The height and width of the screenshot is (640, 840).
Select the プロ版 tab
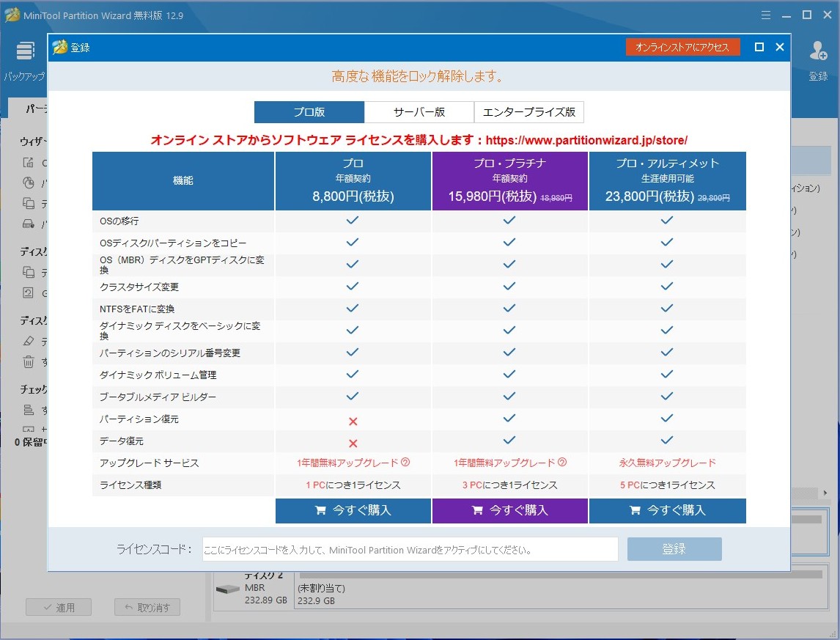[309, 112]
